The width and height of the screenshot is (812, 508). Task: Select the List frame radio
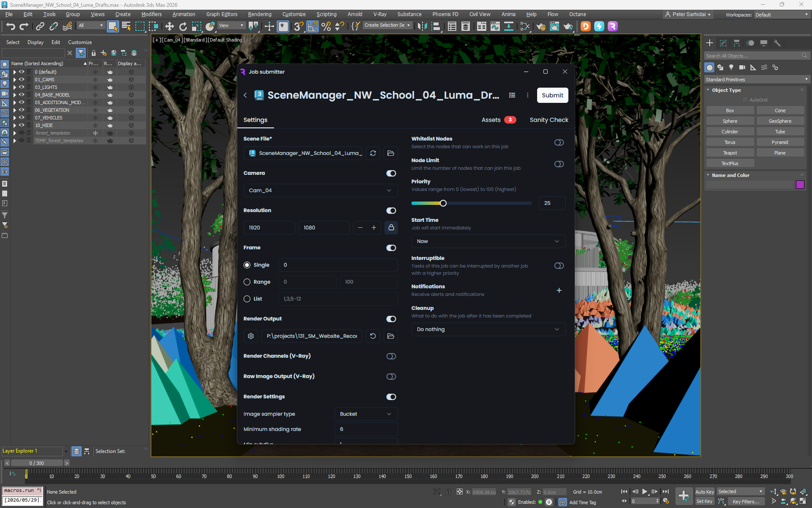coord(247,299)
